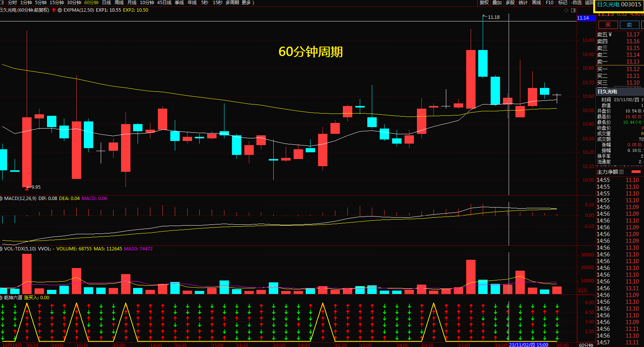Click 叠加 overlay toolbar button
The width and height of the screenshot is (644, 347).
click(497, 3)
